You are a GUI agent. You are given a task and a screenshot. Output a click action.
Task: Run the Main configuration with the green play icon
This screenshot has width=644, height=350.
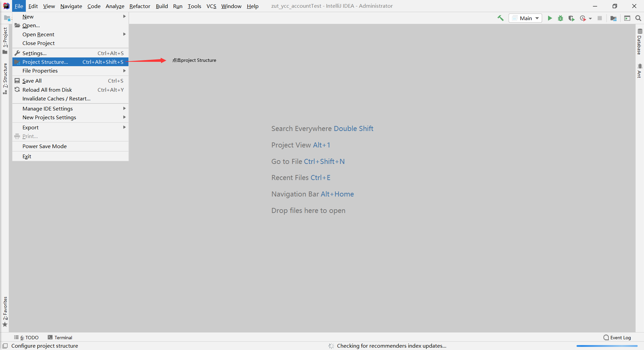(550, 18)
